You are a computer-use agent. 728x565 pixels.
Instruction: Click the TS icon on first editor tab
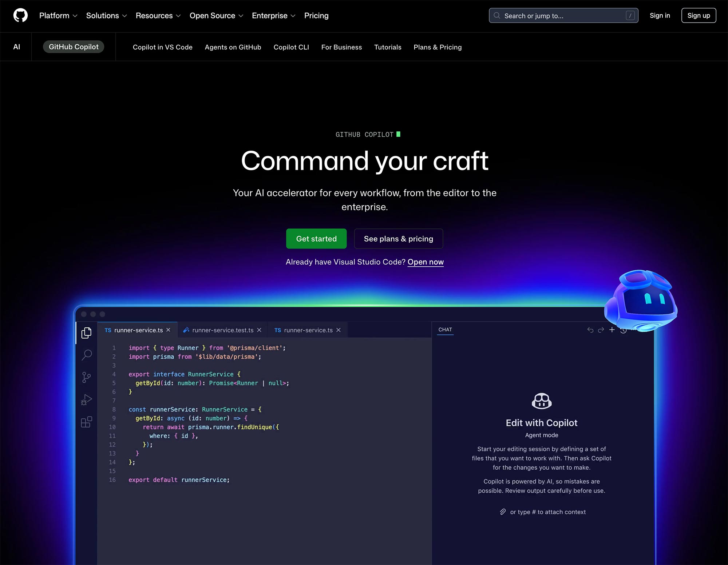[x=108, y=330]
